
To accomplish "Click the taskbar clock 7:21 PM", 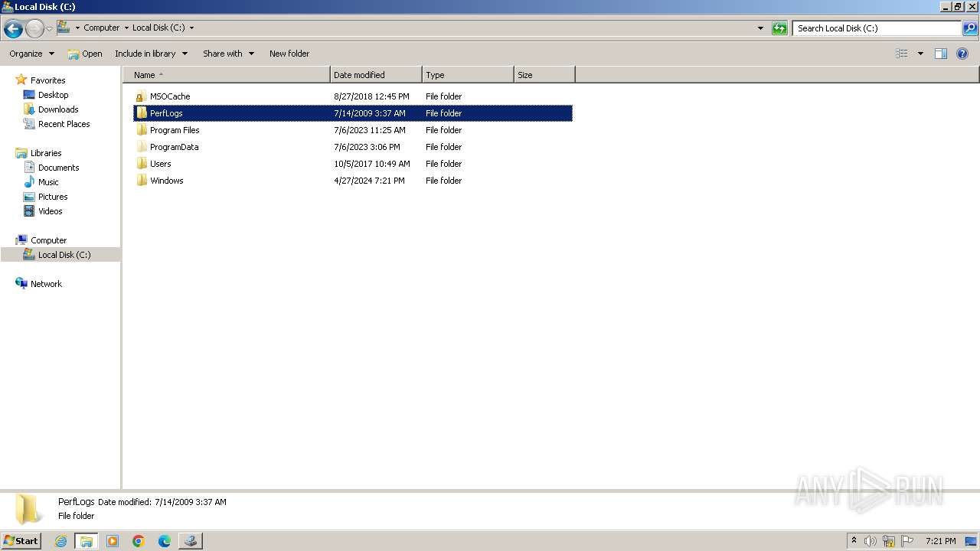I will [x=940, y=541].
